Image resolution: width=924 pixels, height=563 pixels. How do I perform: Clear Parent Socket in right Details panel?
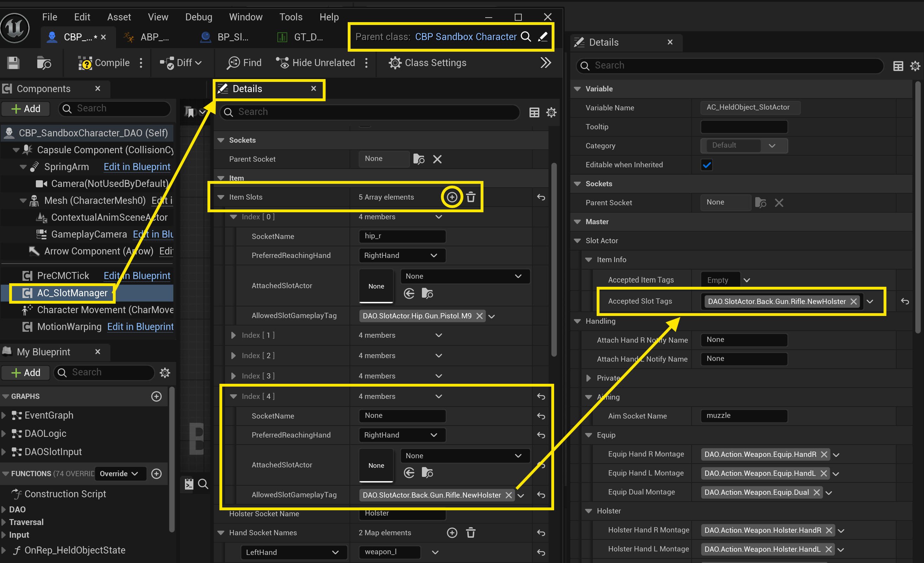click(779, 203)
